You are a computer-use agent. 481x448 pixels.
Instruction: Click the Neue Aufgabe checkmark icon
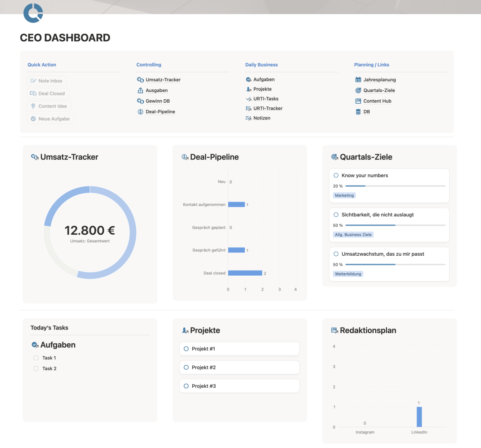coord(33,119)
